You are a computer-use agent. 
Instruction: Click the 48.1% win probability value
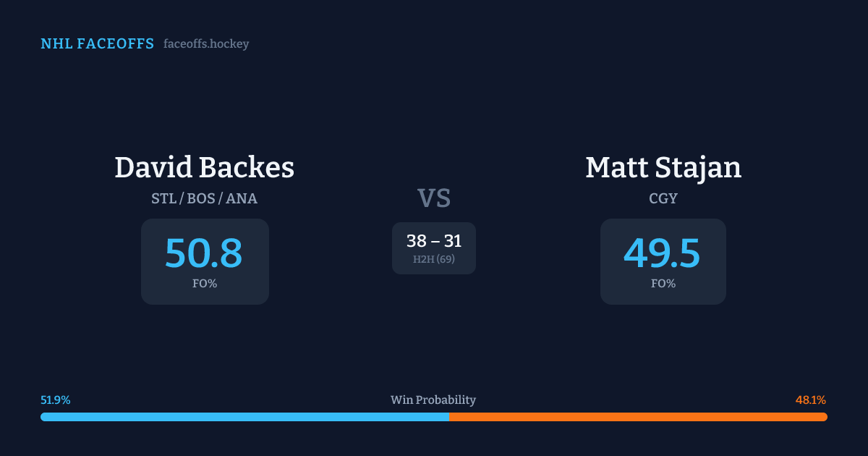point(811,400)
